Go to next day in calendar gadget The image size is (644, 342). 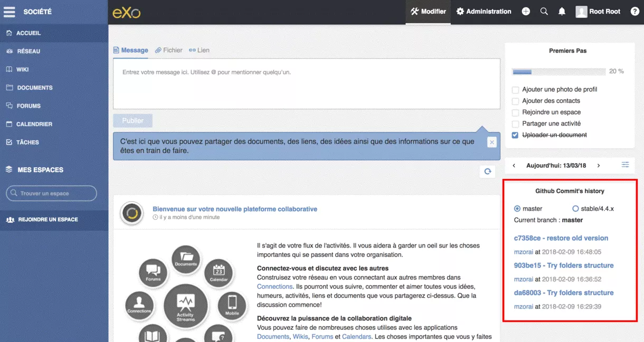click(598, 166)
